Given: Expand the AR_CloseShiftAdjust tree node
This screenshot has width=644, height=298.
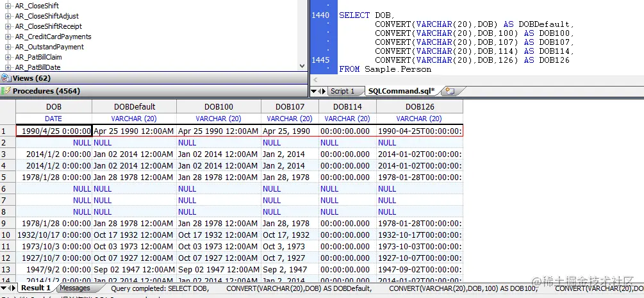Looking at the screenshot, I should [x=8, y=16].
